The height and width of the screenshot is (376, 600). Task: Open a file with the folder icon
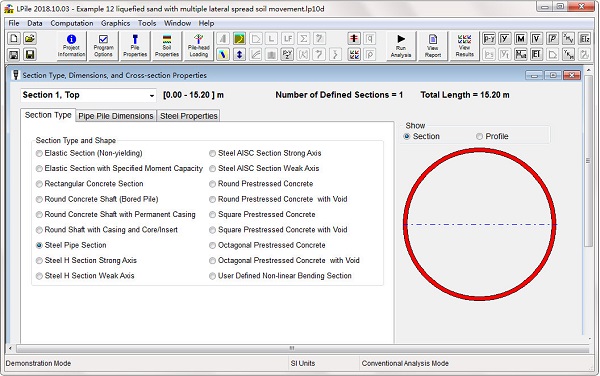click(30, 39)
